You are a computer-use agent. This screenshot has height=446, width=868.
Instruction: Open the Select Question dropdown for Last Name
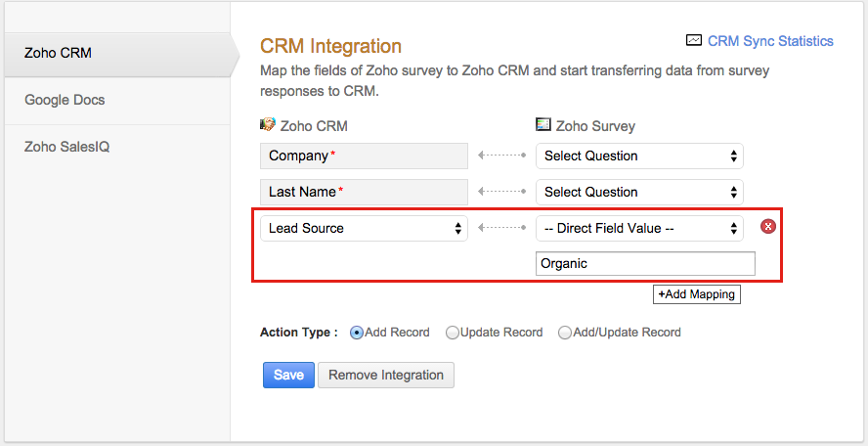tap(639, 192)
